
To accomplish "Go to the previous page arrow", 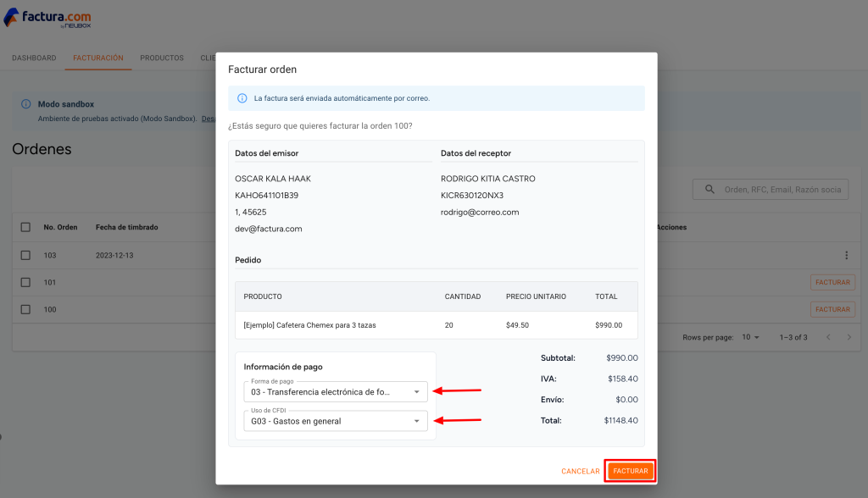I will click(828, 337).
